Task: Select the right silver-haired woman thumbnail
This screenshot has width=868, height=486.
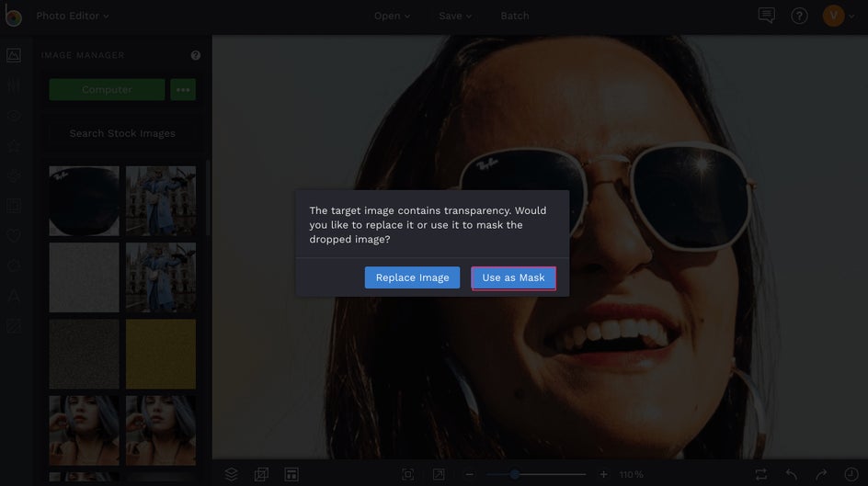Action: 161,430
